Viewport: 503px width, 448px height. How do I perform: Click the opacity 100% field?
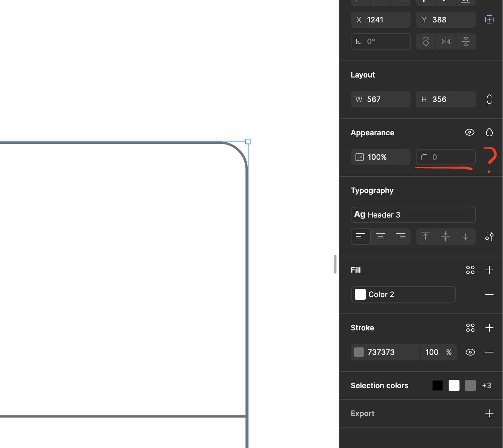(381, 157)
